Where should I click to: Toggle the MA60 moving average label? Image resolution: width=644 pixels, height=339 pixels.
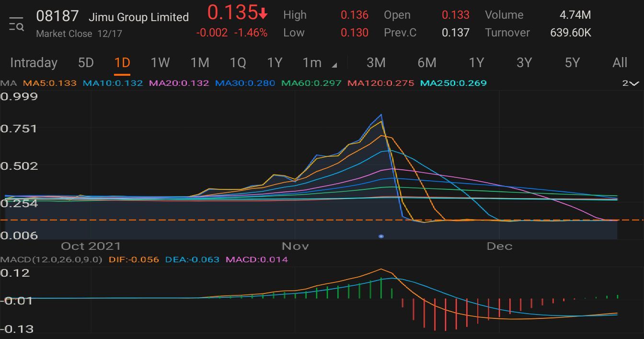(x=311, y=83)
